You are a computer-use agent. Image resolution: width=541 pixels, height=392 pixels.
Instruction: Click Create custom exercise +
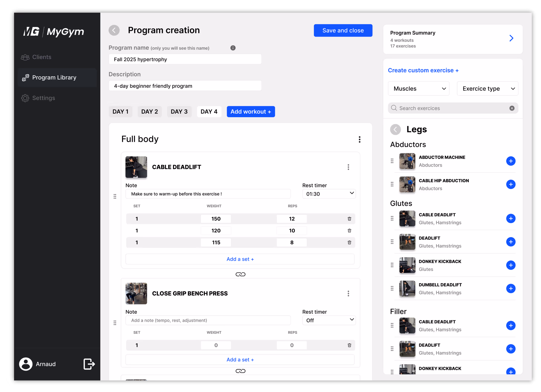tap(423, 70)
